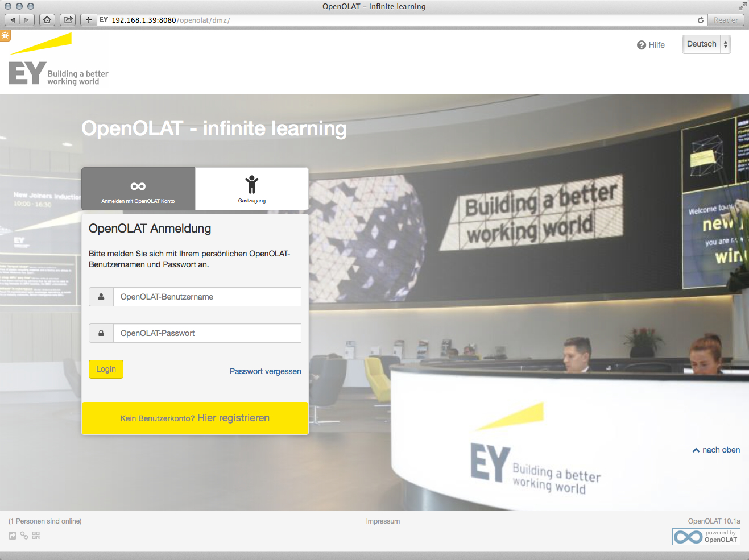Click the share arrow icon in footer
The height and width of the screenshot is (560, 749).
(x=13, y=536)
